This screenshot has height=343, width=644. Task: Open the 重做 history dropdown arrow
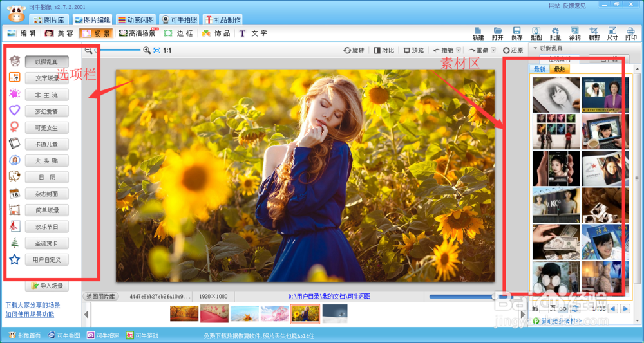pos(493,50)
